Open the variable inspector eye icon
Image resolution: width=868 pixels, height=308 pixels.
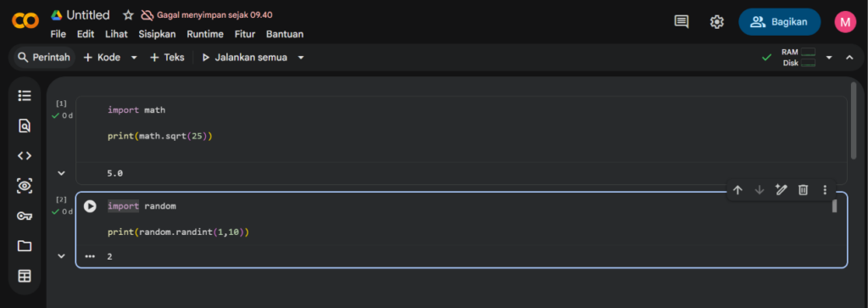pyautogui.click(x=25, y=186)
